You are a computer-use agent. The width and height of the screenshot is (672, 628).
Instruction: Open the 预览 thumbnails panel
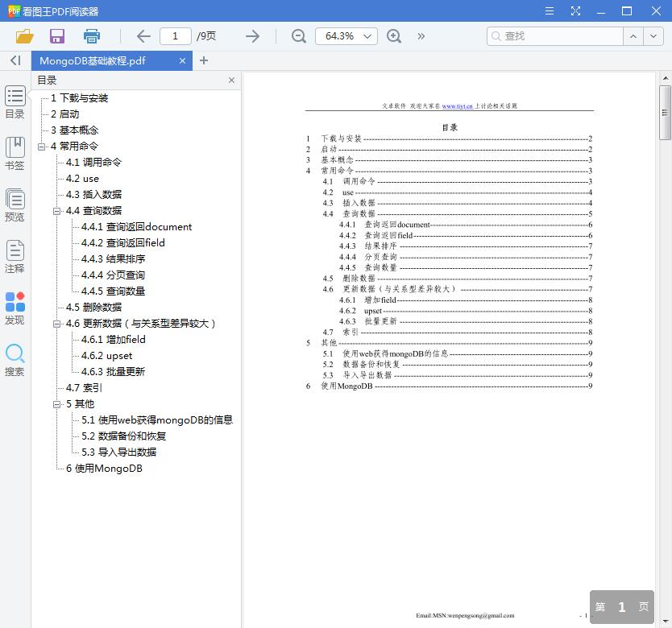click(15, 205)
